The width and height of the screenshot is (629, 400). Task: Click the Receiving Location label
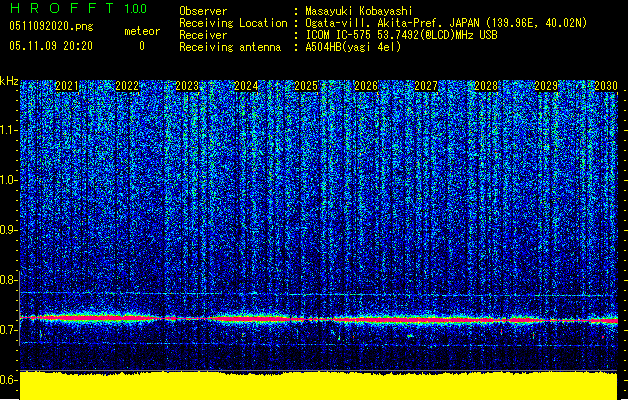click(x=233, y=23)
